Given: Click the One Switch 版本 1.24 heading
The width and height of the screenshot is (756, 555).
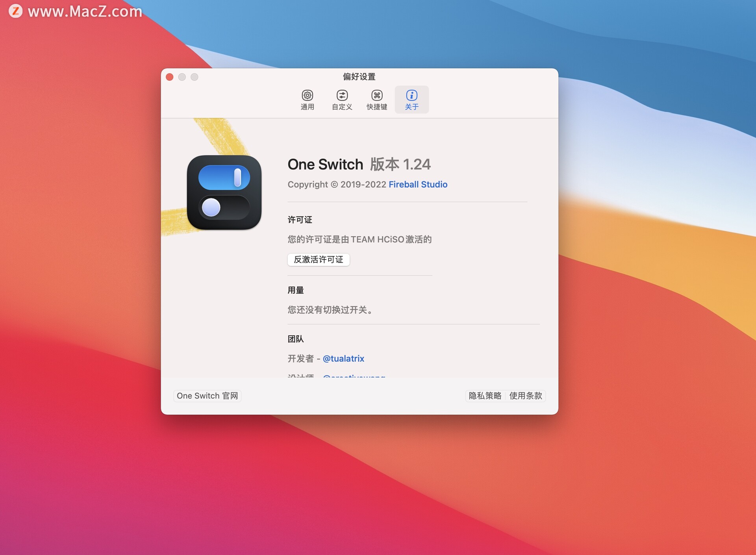Looking at the screenshot, I should [359, 165].
